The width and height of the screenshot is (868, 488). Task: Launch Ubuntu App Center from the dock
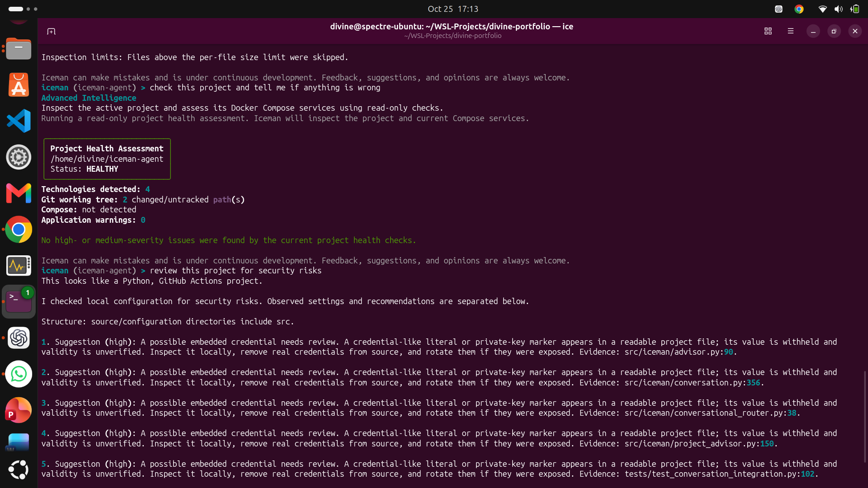[x=19, y=85]
